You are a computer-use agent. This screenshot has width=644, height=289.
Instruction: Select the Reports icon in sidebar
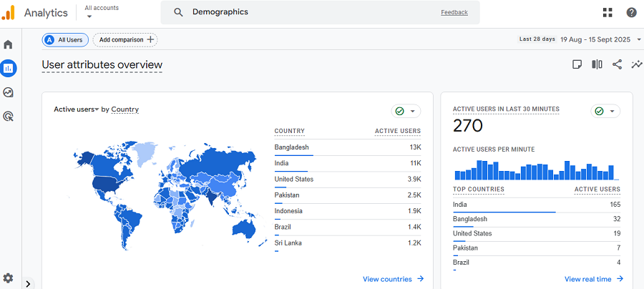tap(9, 69)
